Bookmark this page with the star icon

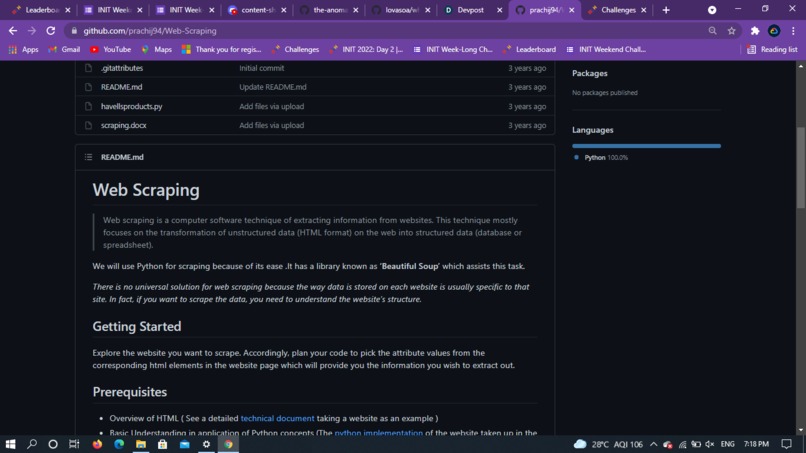pyautogui.click(x=731, y=31)
